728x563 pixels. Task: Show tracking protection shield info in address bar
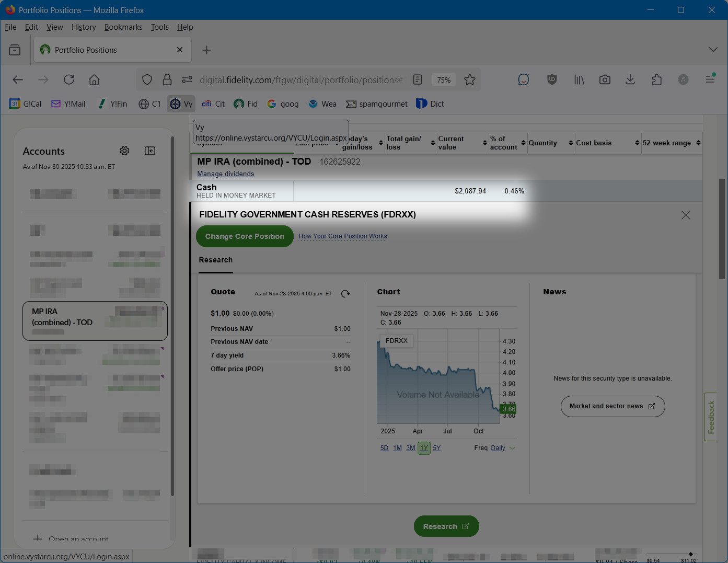147,79
